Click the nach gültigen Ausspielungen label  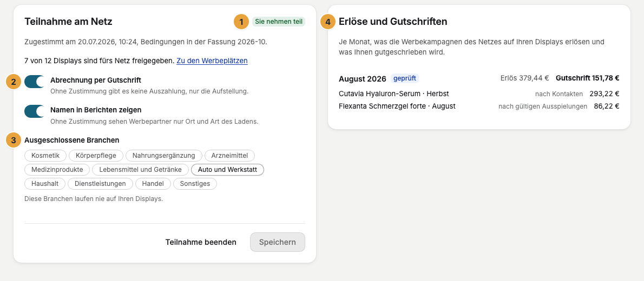[x=543, y=106]
